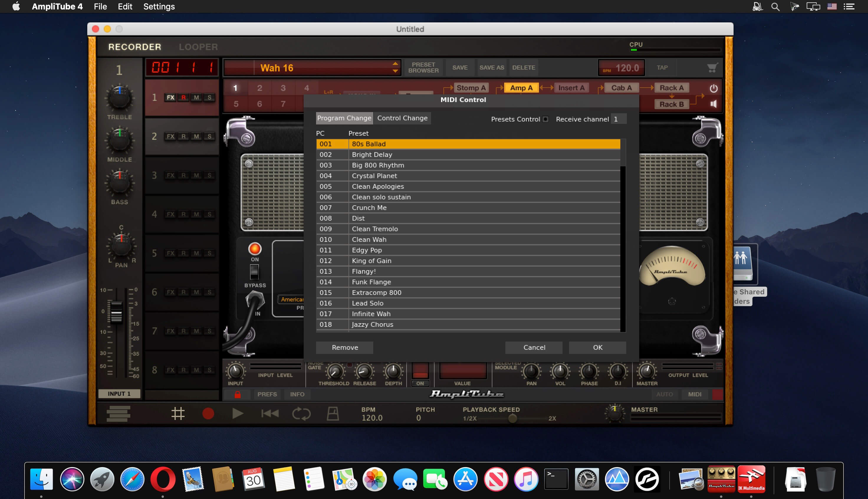Screen dimensions: 868x499
Task: Click the amp ON power light
Action: point(254,249)
